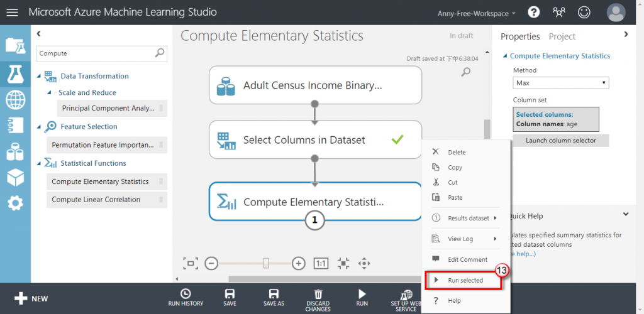Open Results dataset submenu
644x314 pixels.
pos(466,218)
